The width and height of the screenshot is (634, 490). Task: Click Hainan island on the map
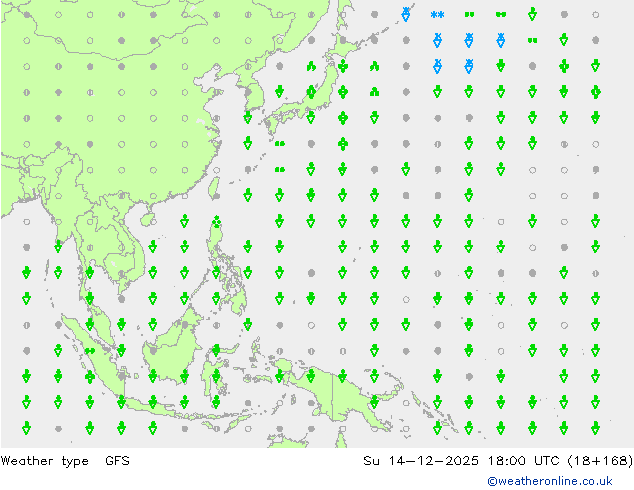coord(147,220)
